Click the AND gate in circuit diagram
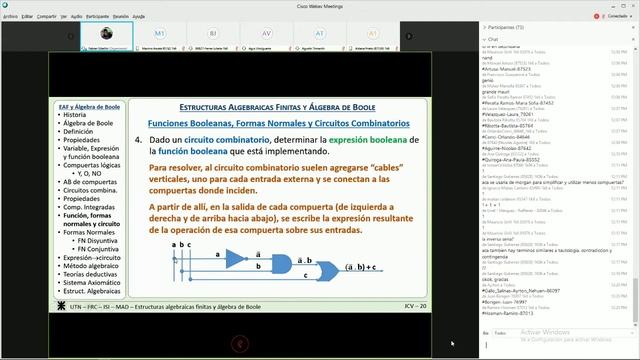640x360 pixels. coord(282,264)
